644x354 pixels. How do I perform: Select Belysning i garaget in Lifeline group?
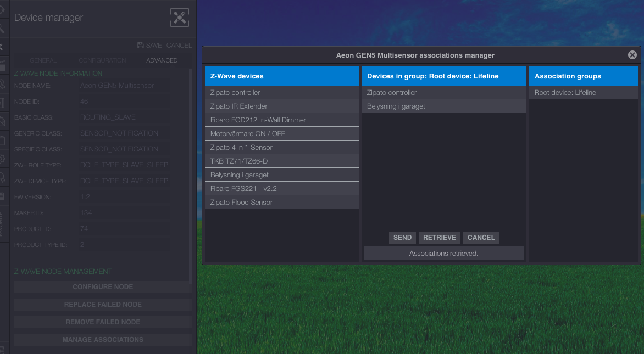point(443,106)
